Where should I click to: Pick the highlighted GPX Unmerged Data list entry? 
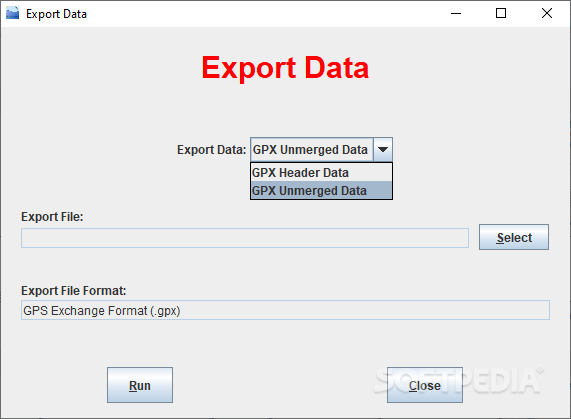point(321,190)
